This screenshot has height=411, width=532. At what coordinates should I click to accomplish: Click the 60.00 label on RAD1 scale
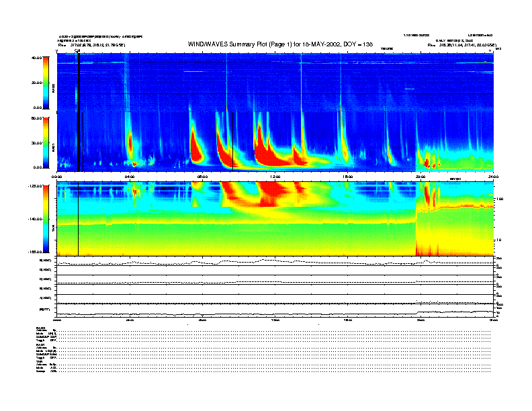click(36, 118)
